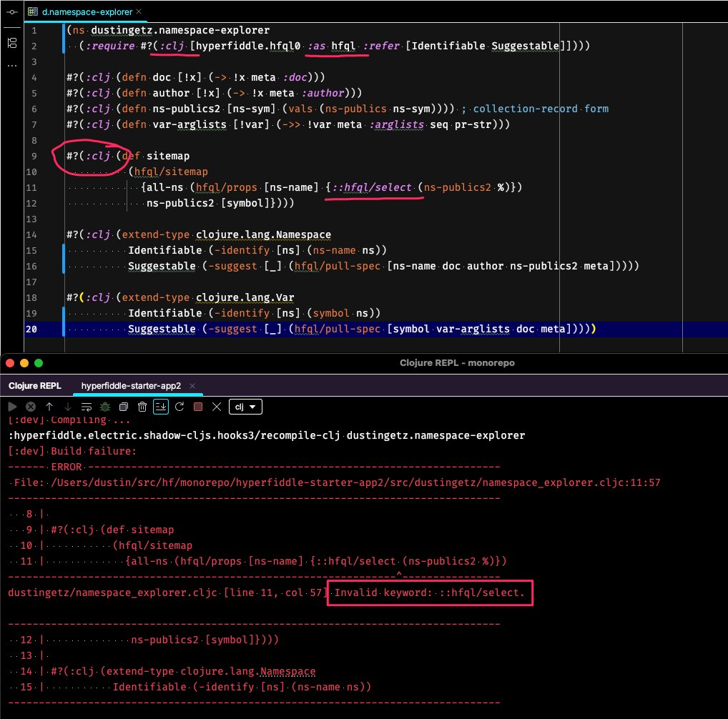Open the Structure tool window icon
The width and height of the screenshot is (728, 719).
tap(12, 43)
